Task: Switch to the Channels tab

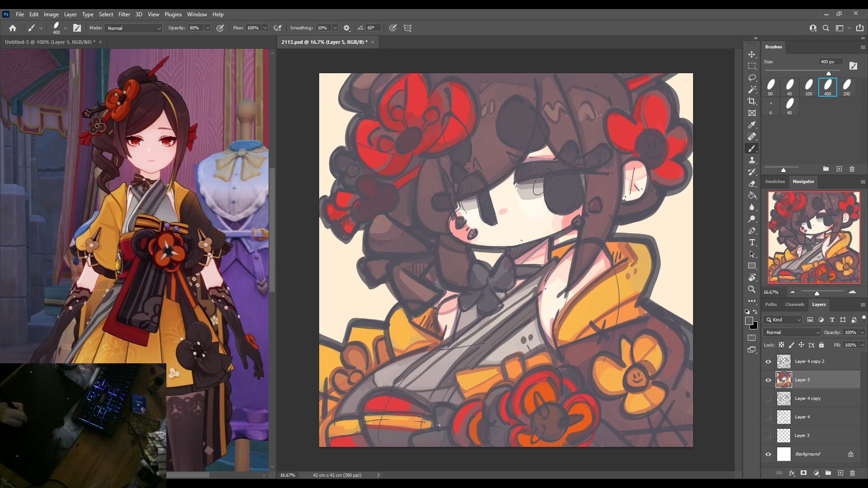Action: coord(794,305)
